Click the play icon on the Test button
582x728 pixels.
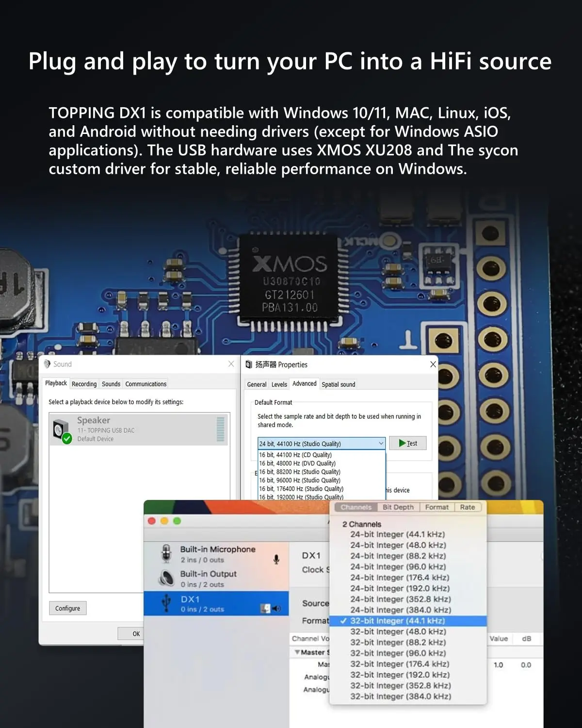402,443
